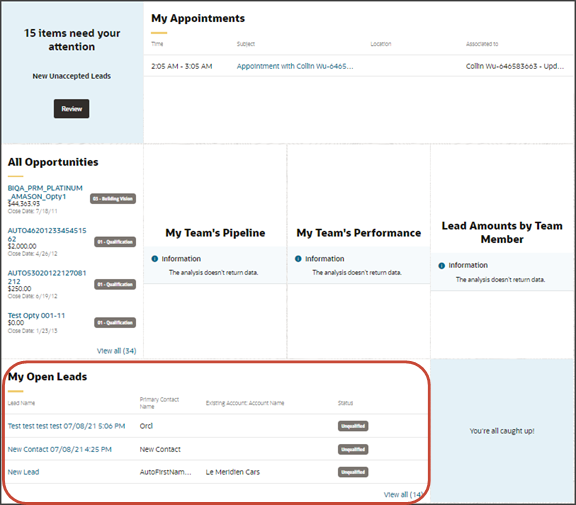Screen dimensions: 576x505
Task: Click AutoFirstNam... contact cell
Action: pos(166,472)
